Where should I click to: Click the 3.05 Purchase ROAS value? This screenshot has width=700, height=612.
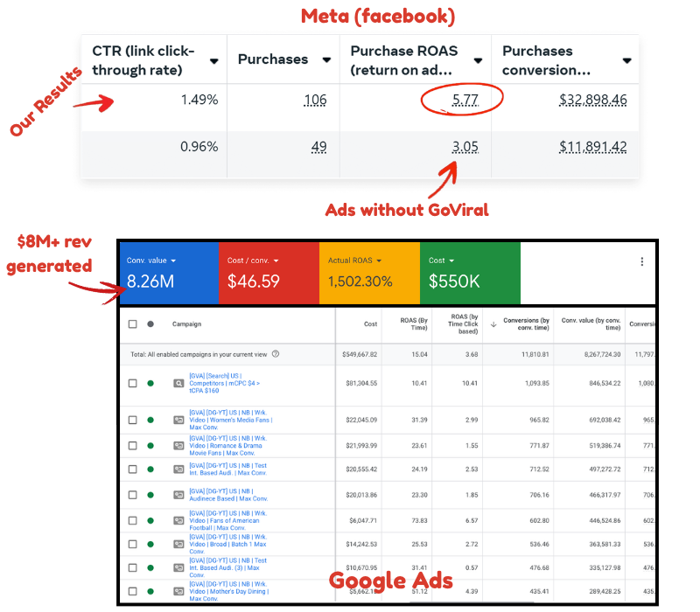click(x=465, y=146)
